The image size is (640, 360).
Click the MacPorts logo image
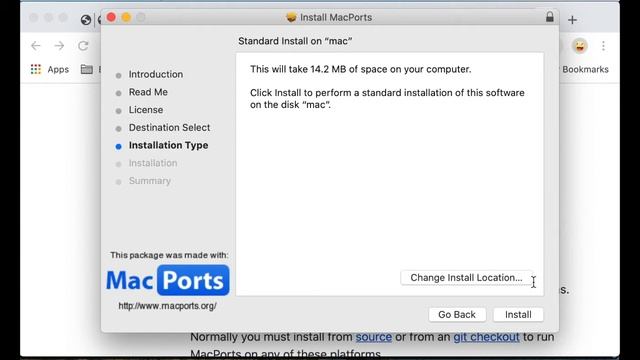168,280
